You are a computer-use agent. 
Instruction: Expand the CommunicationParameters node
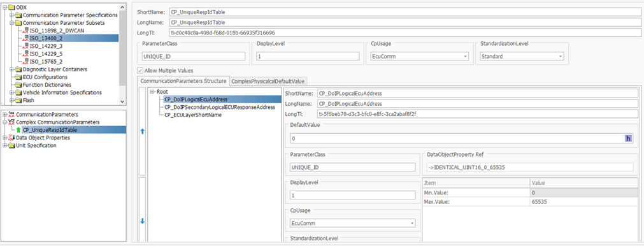coord(4,115)
